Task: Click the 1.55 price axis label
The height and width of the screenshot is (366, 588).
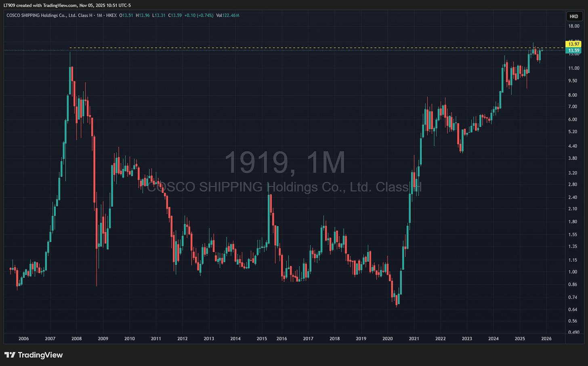Action: (x=573, y=234)
